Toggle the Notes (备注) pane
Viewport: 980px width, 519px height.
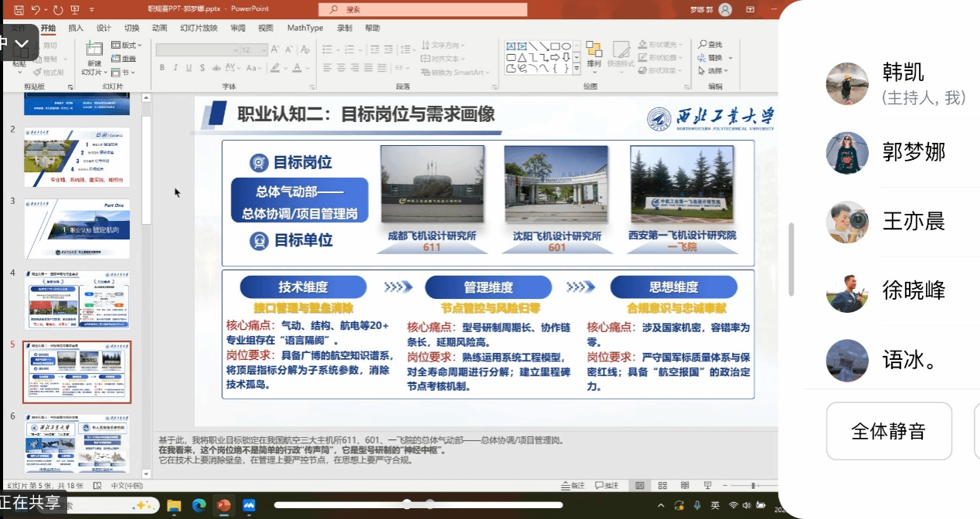point(573,485)
